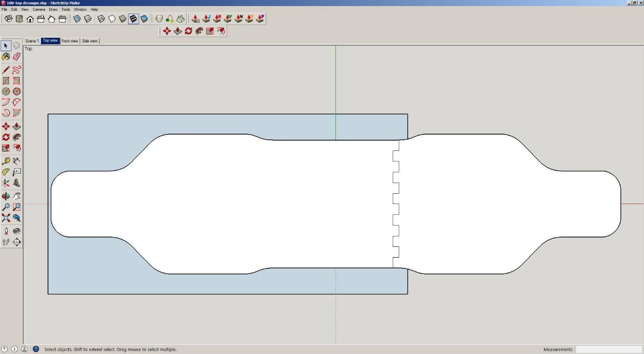Choose the pink Eraser tool
The width and height of the screenshot is (644, 354).
coord(17,56)
